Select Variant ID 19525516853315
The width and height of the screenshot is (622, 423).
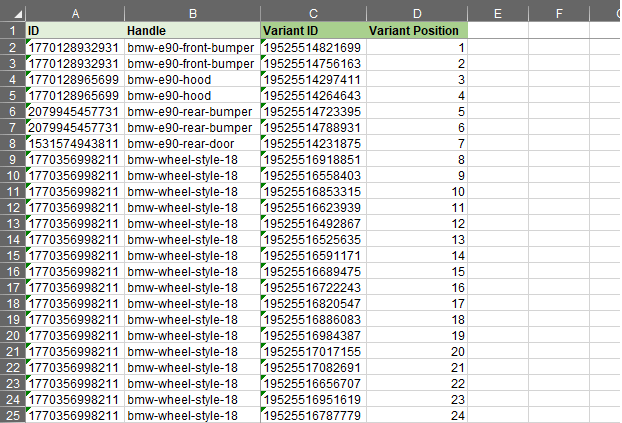(313, 191)
